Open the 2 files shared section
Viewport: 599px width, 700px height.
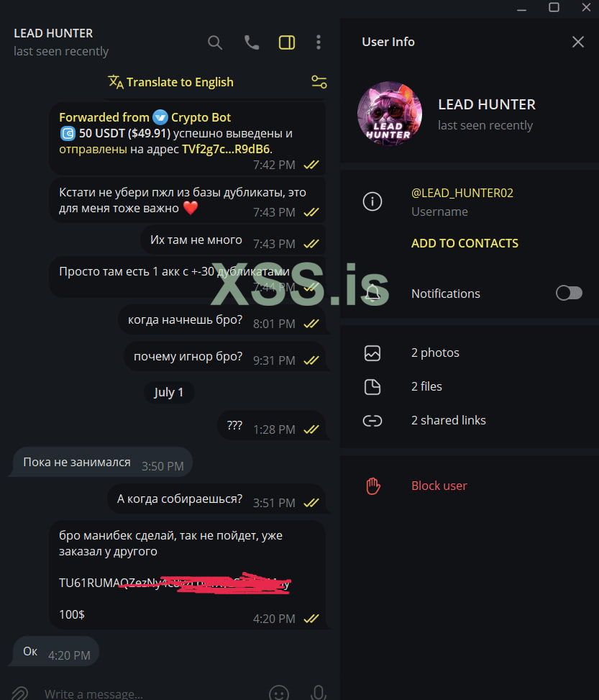coord(469,386)
